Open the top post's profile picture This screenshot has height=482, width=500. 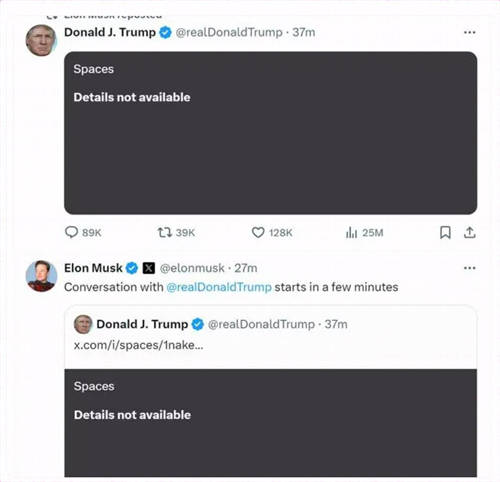click(41, 40)
